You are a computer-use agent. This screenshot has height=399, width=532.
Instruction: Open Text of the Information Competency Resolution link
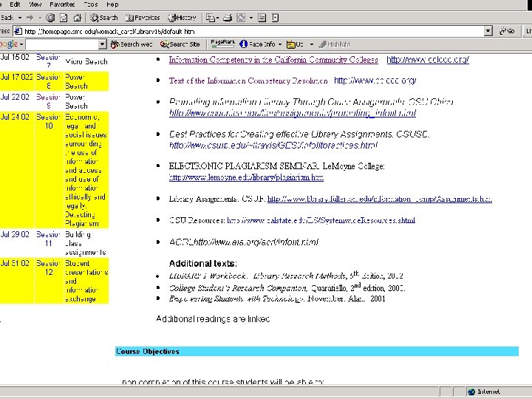click(248, 81)
